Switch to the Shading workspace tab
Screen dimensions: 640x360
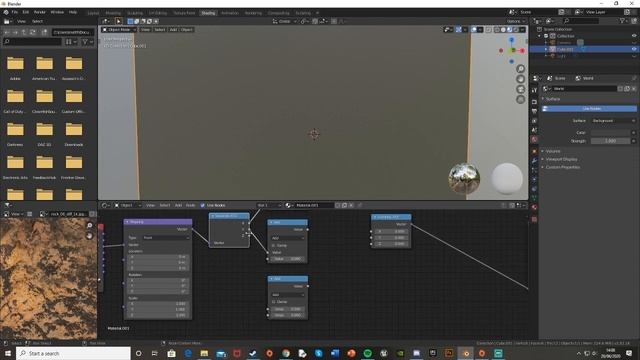[208, 13]
